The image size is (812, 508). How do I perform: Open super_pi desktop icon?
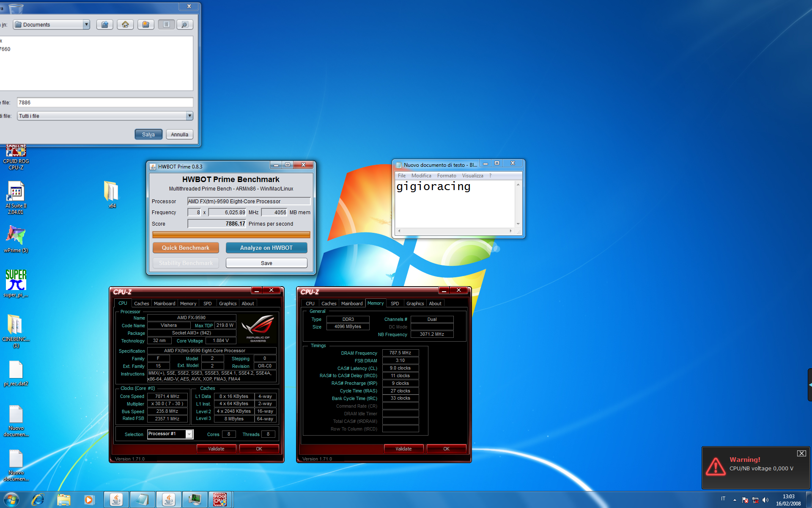16,283
